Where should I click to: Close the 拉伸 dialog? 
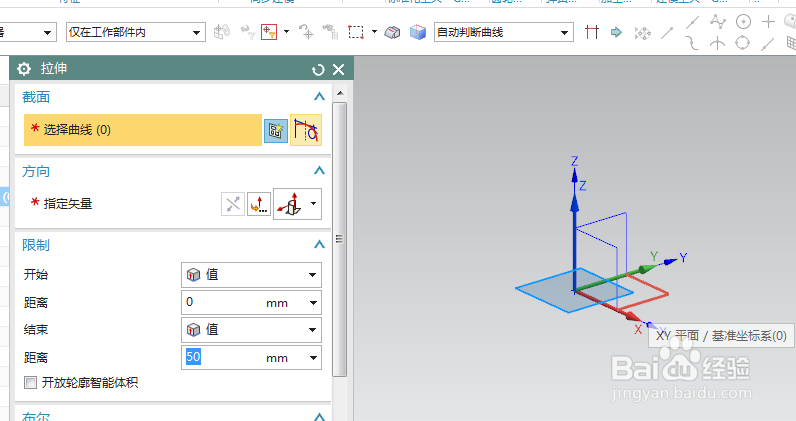click(x=339, y=70)
